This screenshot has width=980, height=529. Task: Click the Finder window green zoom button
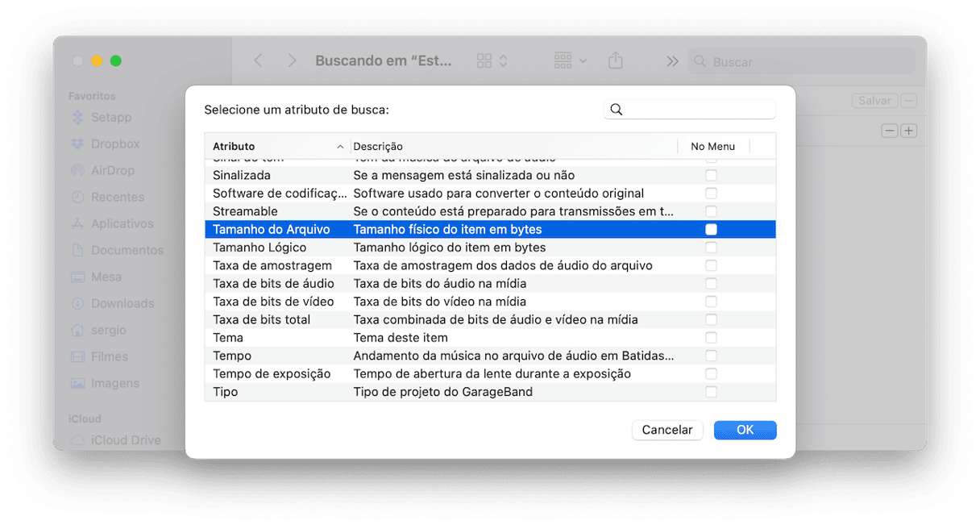116,61
